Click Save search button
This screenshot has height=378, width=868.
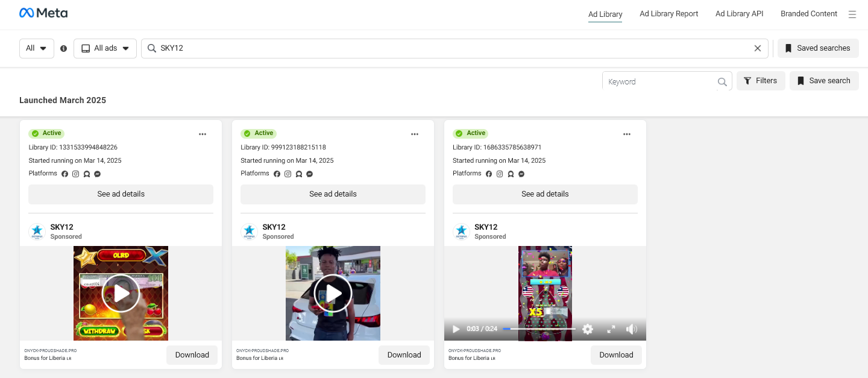tap(824, 81)
